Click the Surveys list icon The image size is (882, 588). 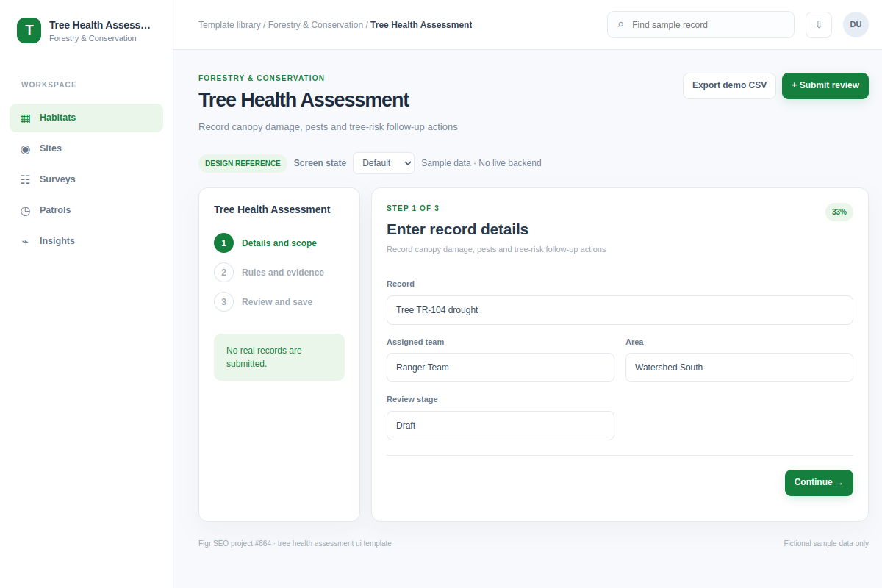tap(26, 179)
